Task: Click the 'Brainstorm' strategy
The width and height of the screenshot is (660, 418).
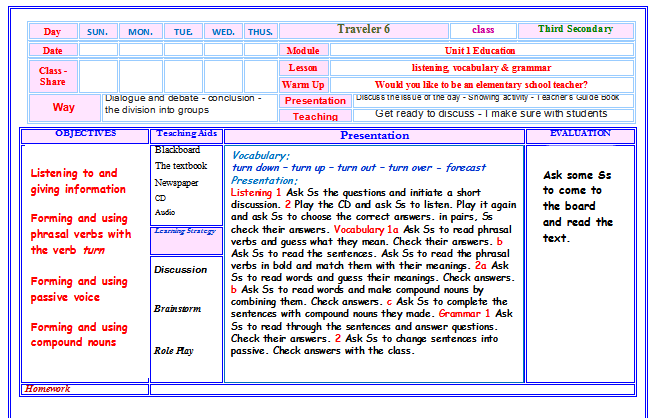Action: [x=177, y=309]
